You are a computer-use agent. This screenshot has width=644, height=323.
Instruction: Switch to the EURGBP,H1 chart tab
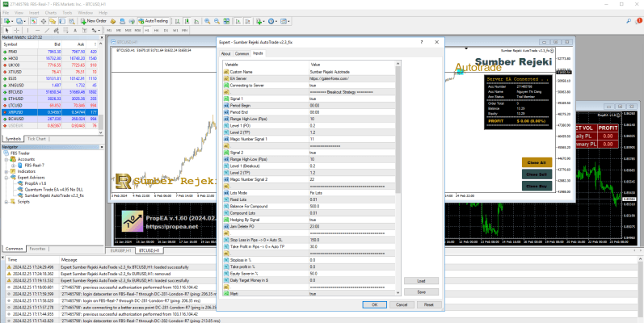pyautogui.click(x=121, y=250)
